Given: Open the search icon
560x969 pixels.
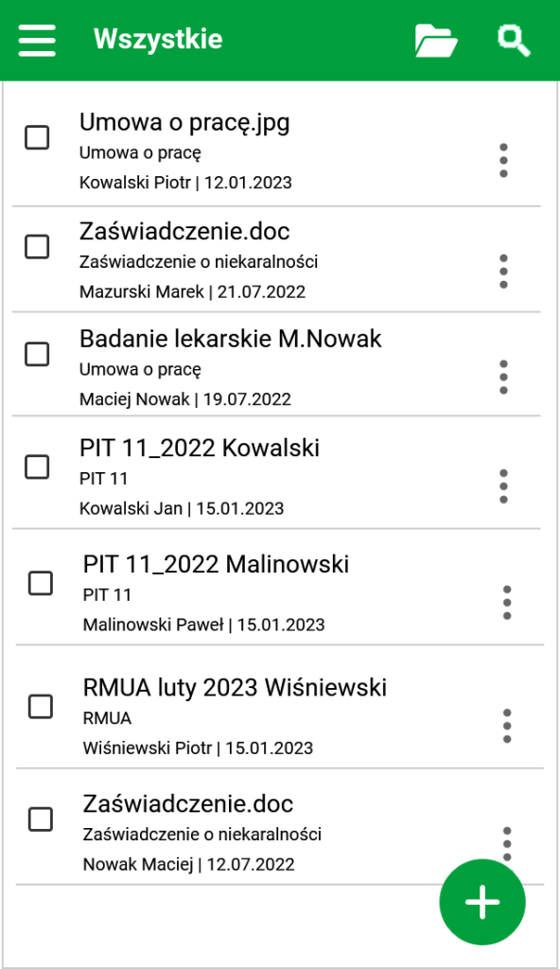Looking at the screenshot, I should (512, 40).
